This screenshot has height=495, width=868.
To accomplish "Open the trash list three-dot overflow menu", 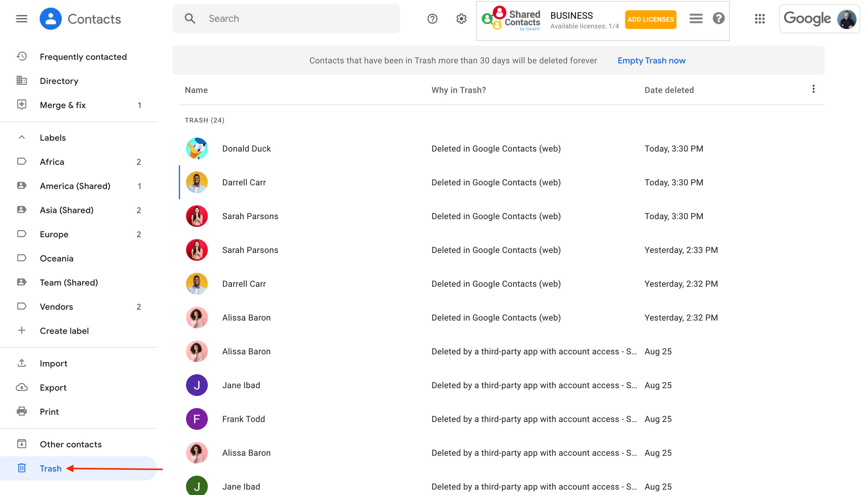I will (814, 89).
